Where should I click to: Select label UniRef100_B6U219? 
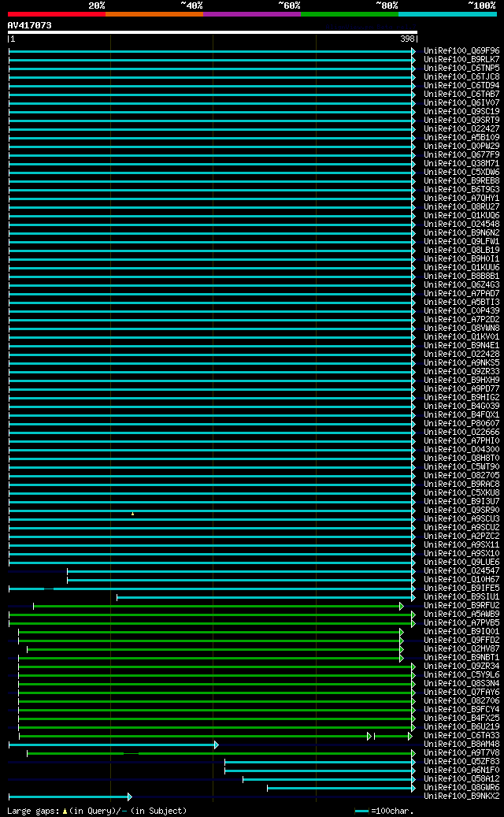coord(461,727)
